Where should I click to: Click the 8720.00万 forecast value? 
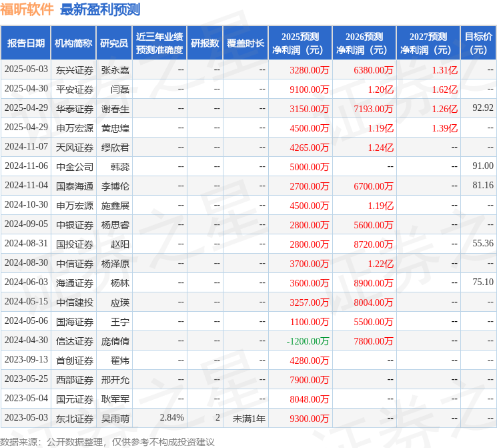[x=374, y=244]
